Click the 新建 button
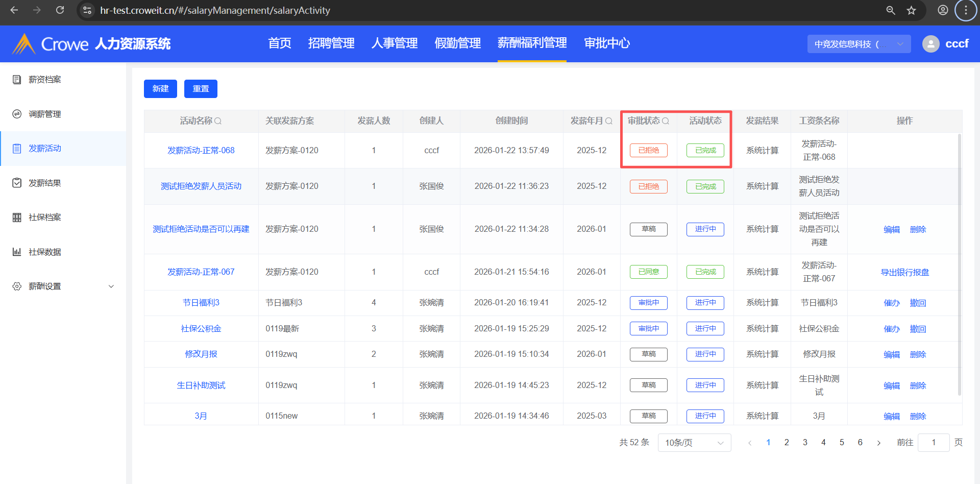 click(x=160, y=89)
